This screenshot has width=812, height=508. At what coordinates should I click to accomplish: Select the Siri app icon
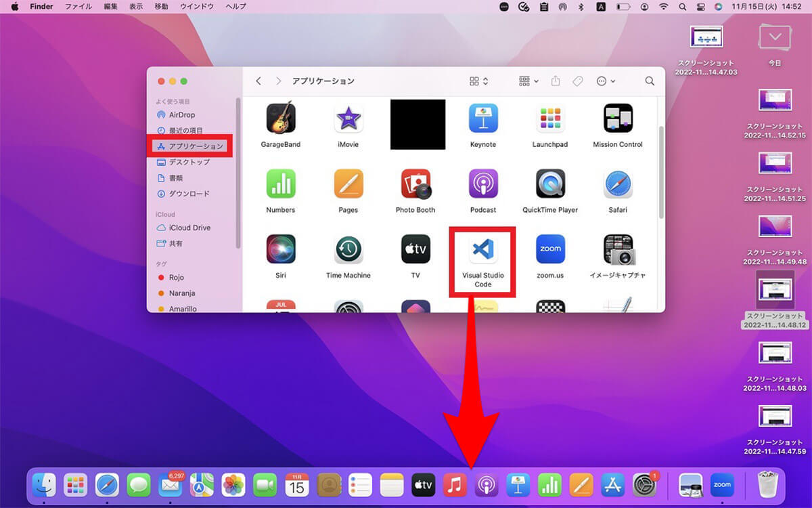click(280, 249)
